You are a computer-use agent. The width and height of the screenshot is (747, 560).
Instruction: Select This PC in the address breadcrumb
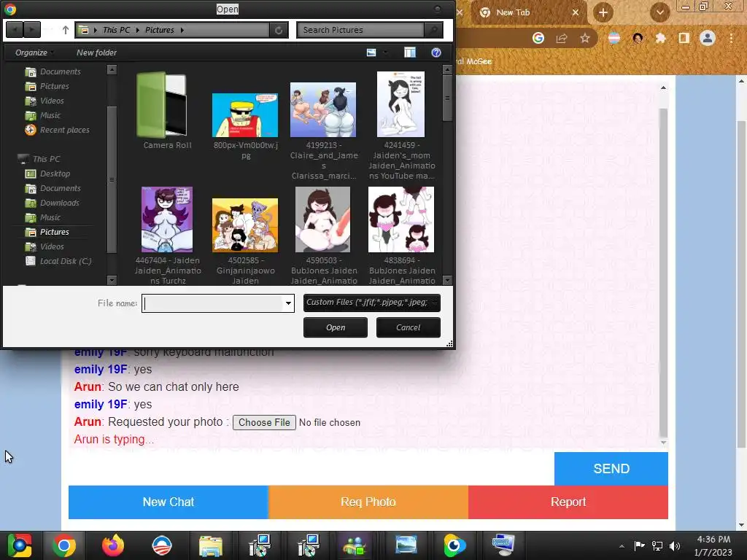(x=116, y=30)
